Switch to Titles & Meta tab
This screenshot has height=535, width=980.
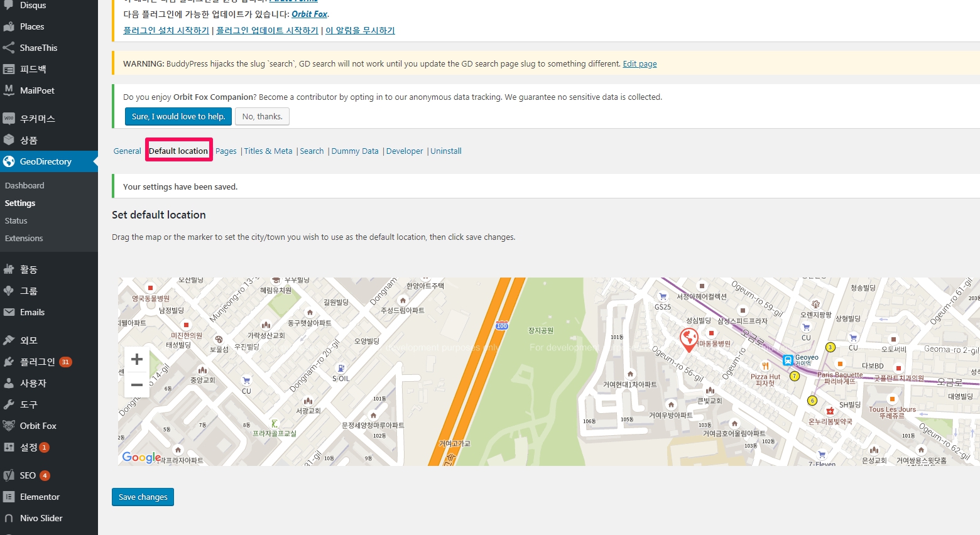coord(268,151)
